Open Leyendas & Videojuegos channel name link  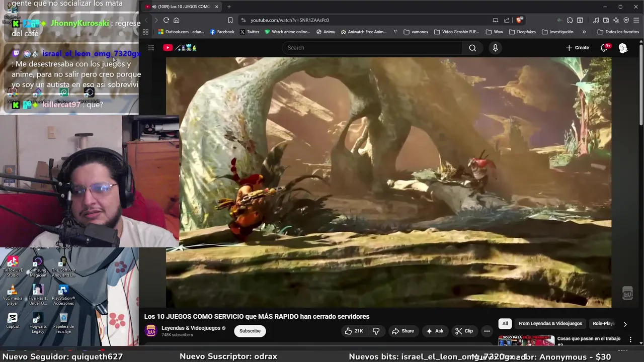(x=191, y=328)
